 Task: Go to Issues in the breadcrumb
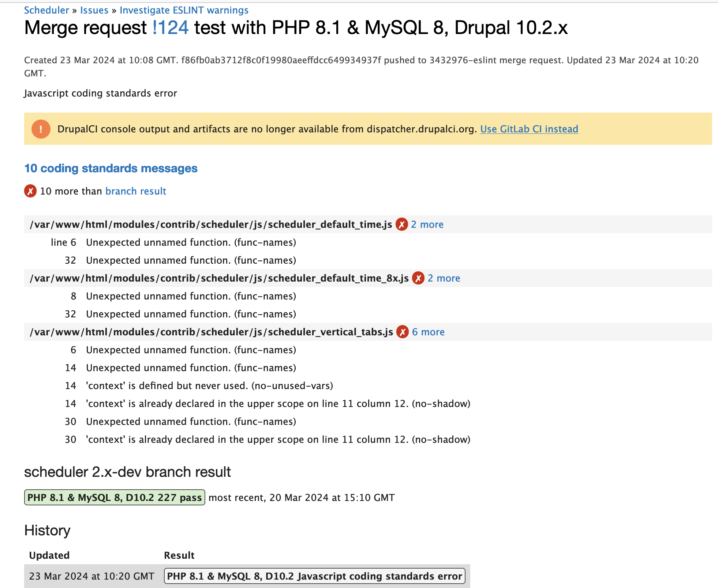[x=94, y=10]
